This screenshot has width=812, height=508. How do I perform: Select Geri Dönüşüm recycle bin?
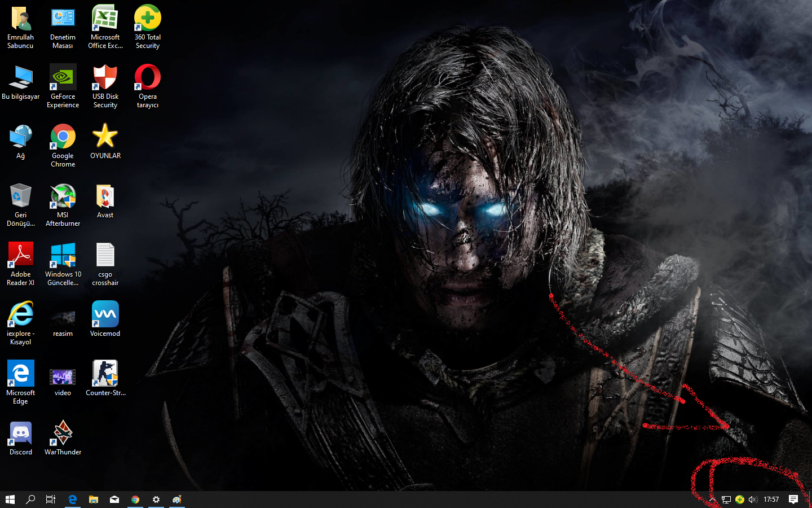pos(21,205)
